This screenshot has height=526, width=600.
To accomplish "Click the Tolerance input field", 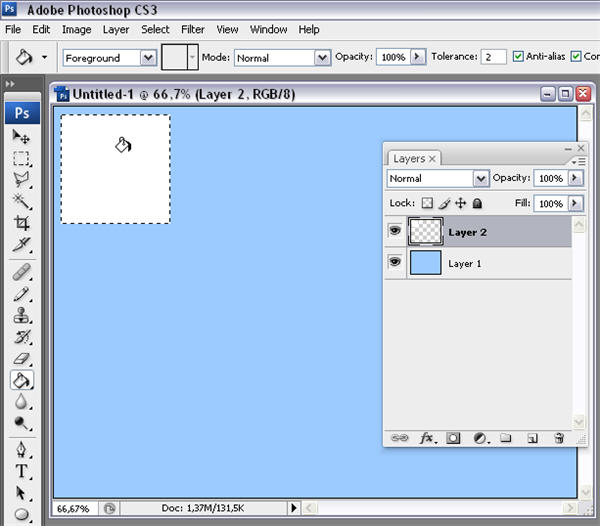I will tap(494, 58).
